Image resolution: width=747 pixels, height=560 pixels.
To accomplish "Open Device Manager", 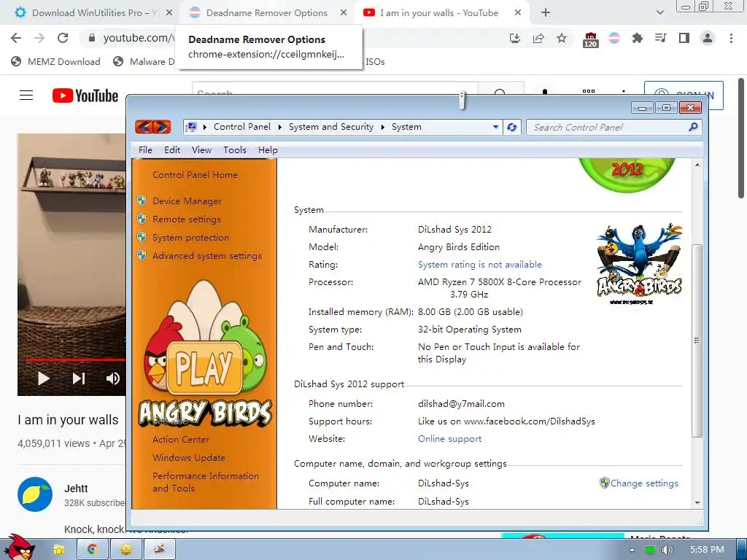I will tap(187, 201).
